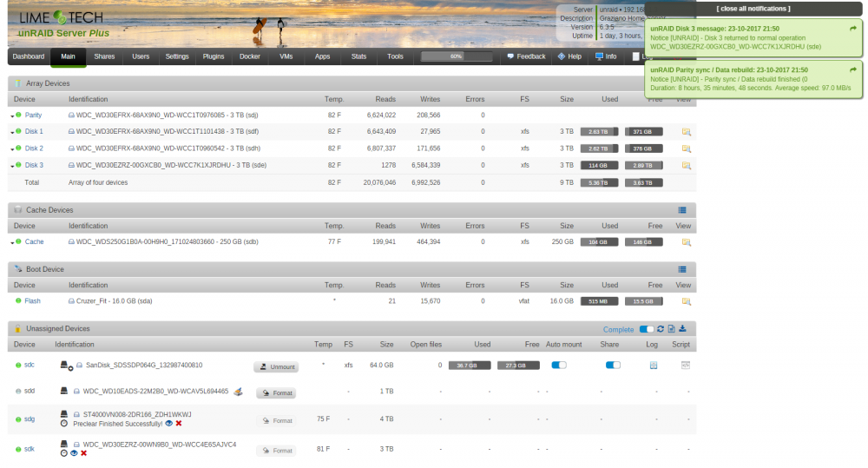This screenshot has width=868, height=468.
Task: Click 'Preclear Finished Successfully!' status text
Action: (118, 424)
